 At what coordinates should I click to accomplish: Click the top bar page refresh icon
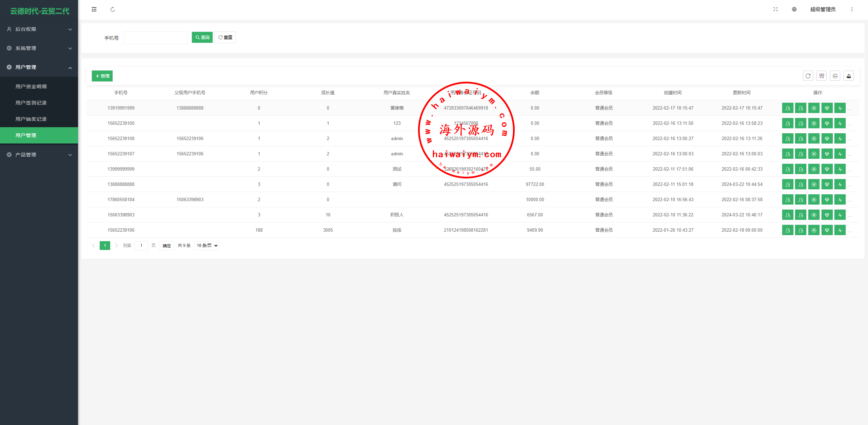[113, 9]
